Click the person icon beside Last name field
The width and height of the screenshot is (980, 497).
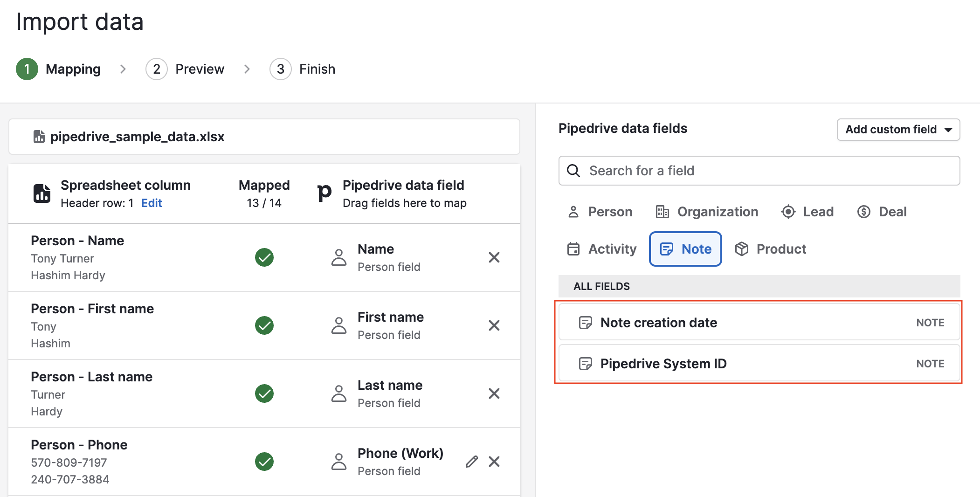pyautogui.click(x=339, y=393)
